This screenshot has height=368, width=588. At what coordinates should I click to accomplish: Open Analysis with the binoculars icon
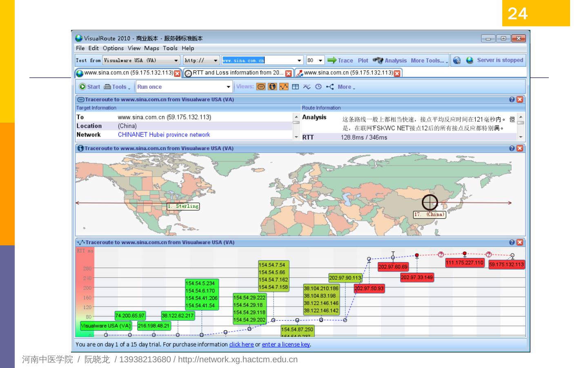click(x=390, y=61)
